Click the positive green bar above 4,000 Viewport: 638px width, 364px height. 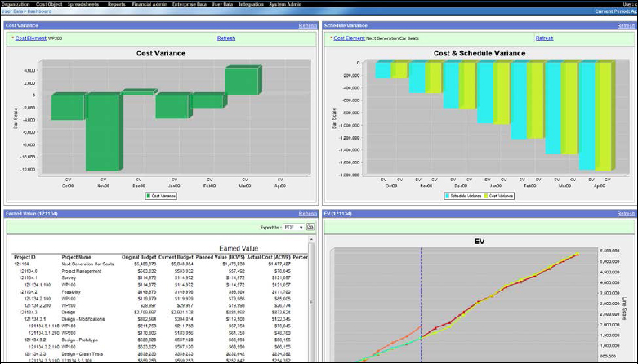[243, 82]
